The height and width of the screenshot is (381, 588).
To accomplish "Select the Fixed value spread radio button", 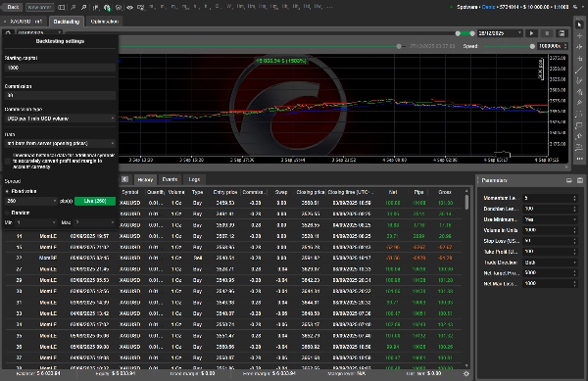I will [7, 191].
